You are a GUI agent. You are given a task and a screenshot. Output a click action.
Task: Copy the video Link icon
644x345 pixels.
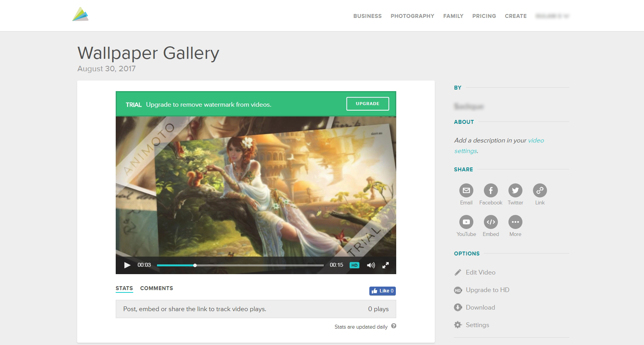[x=540, y=190]
